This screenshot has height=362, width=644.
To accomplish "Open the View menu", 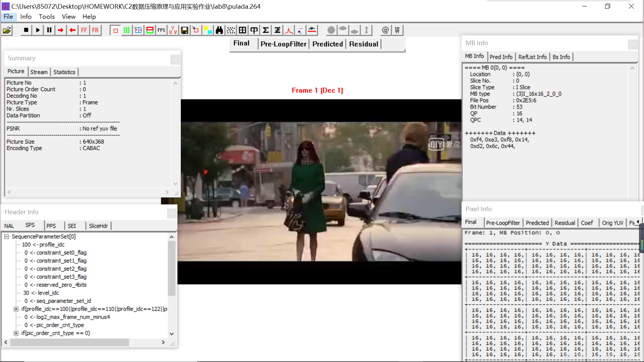I will tap(68, 16).
